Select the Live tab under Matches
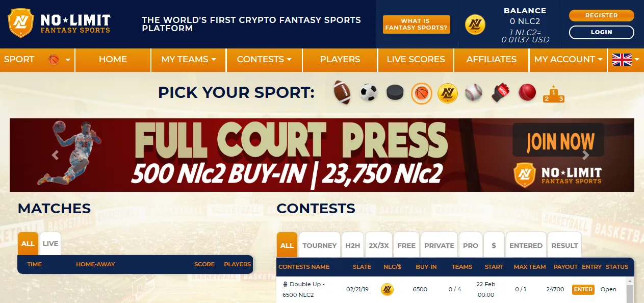The width and height of the screenshot is (644, 303). (x=50, y=244)
